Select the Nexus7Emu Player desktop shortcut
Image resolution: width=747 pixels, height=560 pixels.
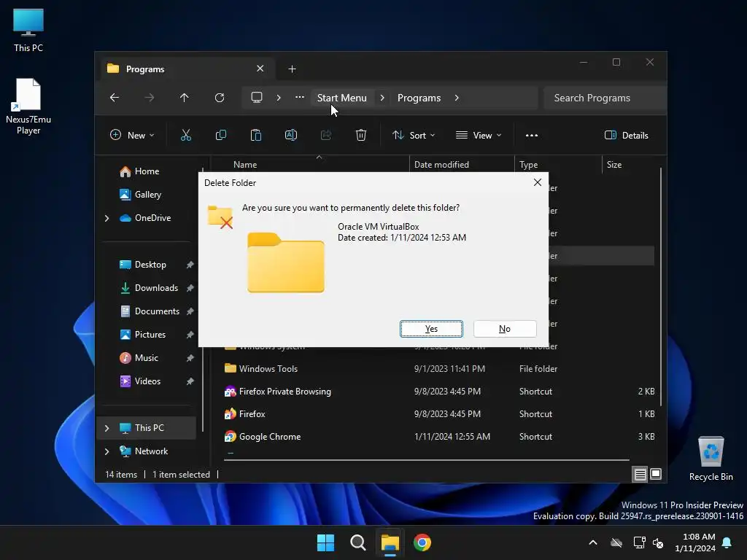coord(28,106)
